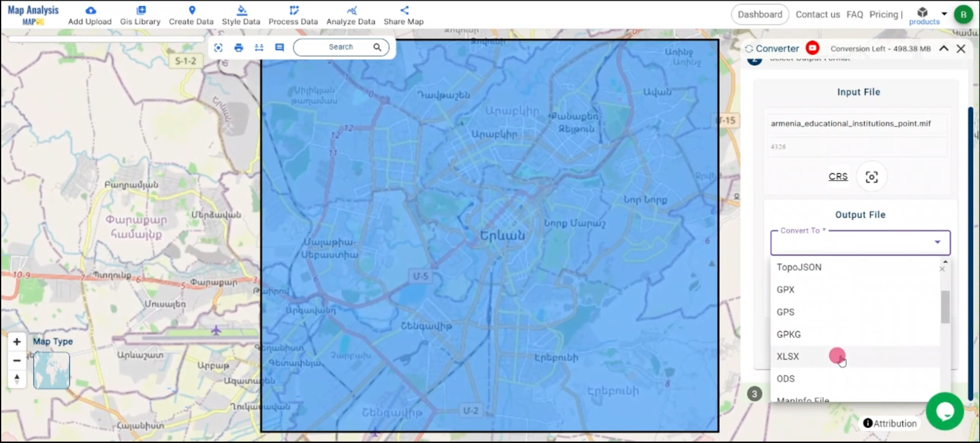Open Add Upload menu

point(89,15)
